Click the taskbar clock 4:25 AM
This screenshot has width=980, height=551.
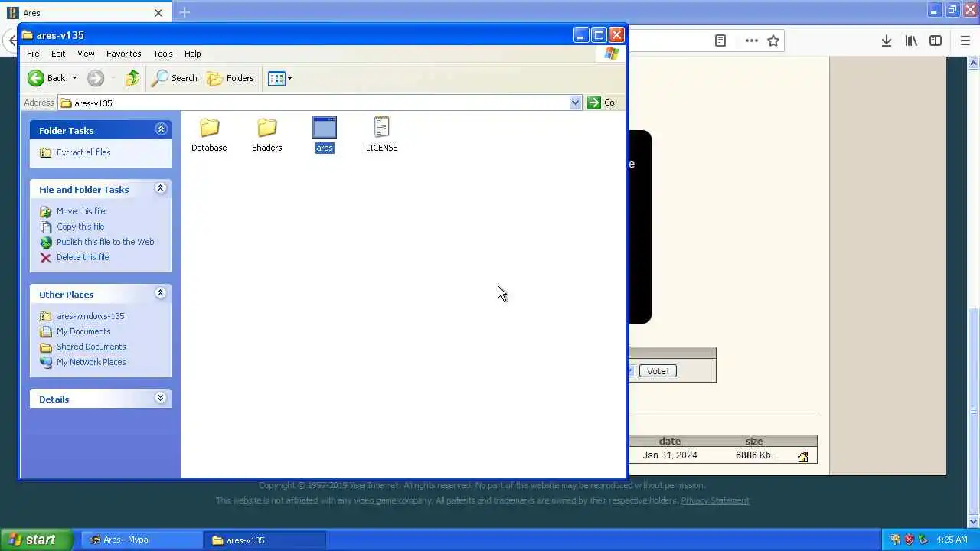pyautogui.click(x=952, y=540)
